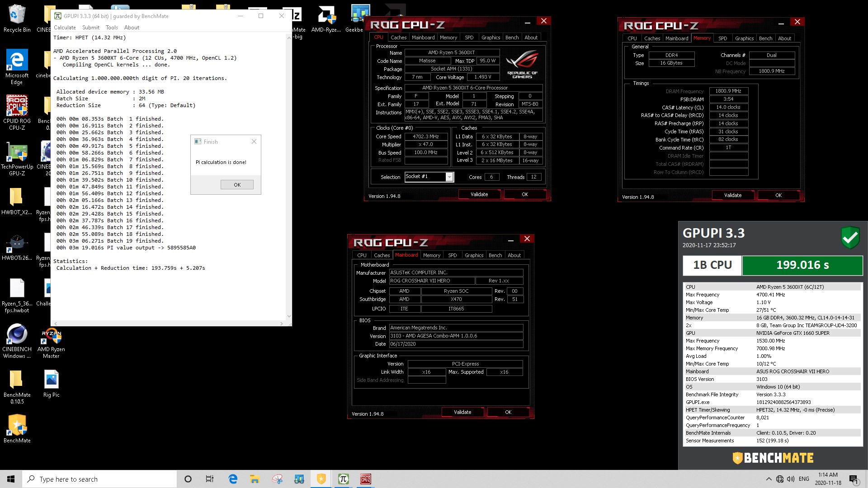Select the Ryzen_5_36 fps.hwbot file
This screenshot has height=488, width=868.
(17, 296)
